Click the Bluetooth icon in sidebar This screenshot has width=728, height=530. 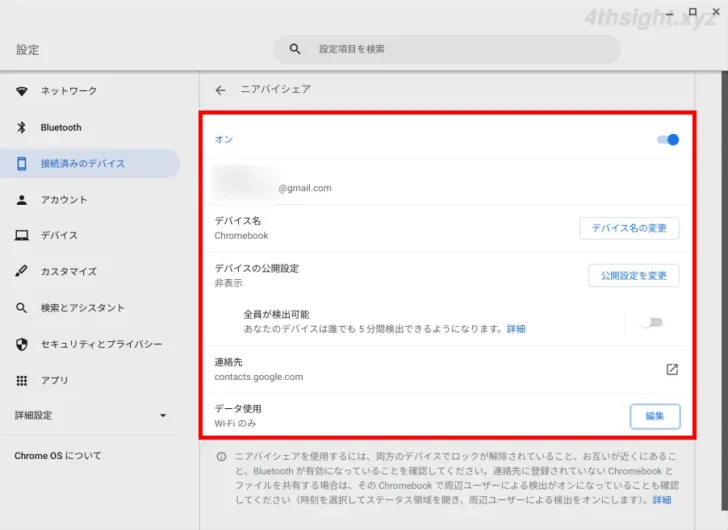(21, 127)
